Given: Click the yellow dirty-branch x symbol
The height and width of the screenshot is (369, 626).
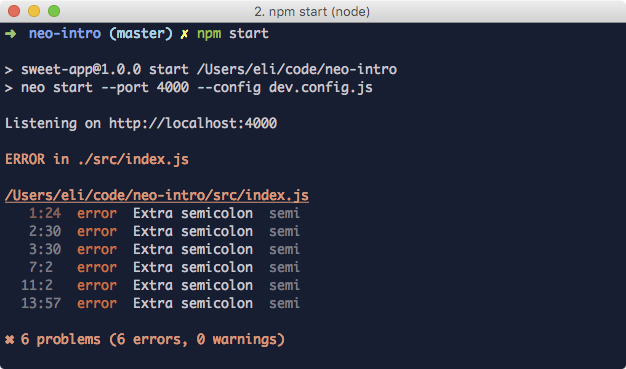Looking at the screenshot, I should click(184, 34).
